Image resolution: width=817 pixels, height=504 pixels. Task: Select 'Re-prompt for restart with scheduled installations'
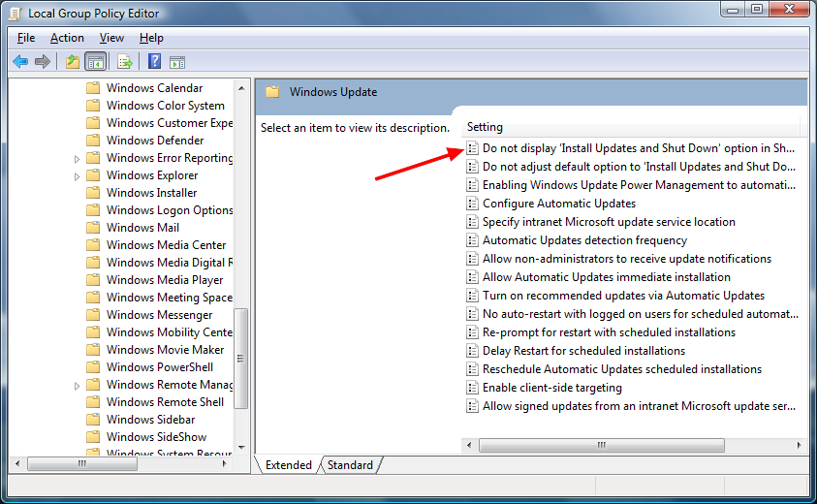tap(609, 332)
